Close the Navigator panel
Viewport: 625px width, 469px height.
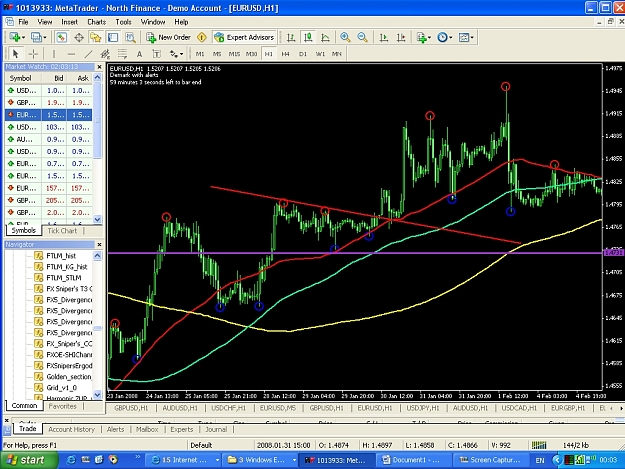tap(99, 244)
